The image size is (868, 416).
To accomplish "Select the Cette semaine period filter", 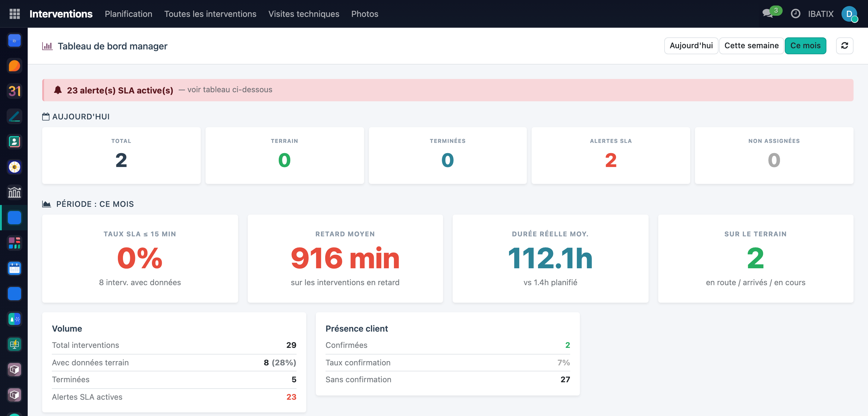I will pos(751,46).
